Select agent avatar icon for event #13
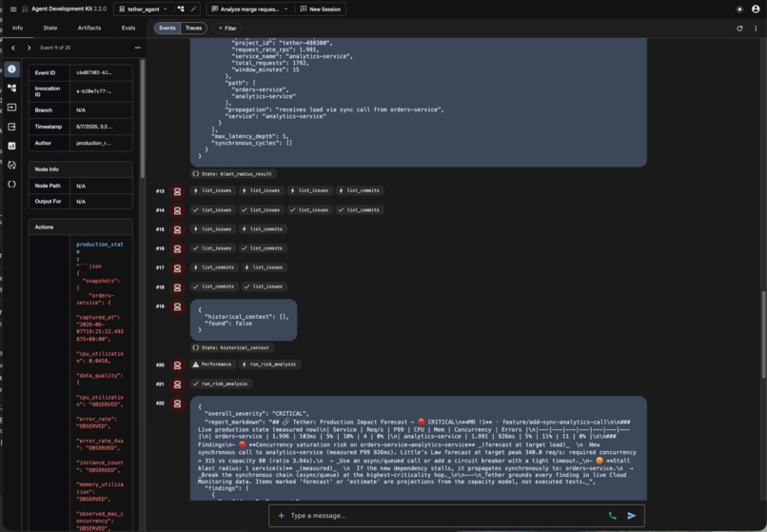Viewport: 767px width, 532px height. coord(177,191)
